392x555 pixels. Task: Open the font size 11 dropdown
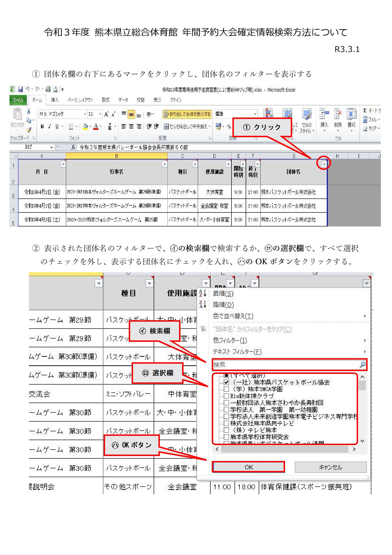tap(100, 114)
